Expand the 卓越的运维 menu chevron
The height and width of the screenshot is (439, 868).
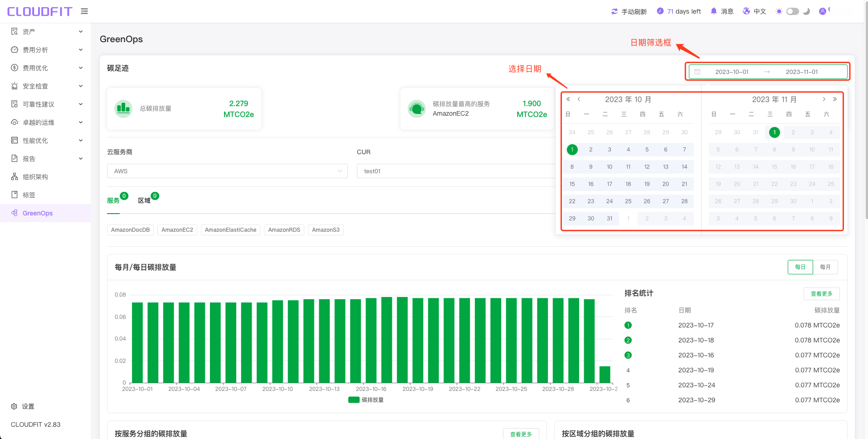coord(81,122)
